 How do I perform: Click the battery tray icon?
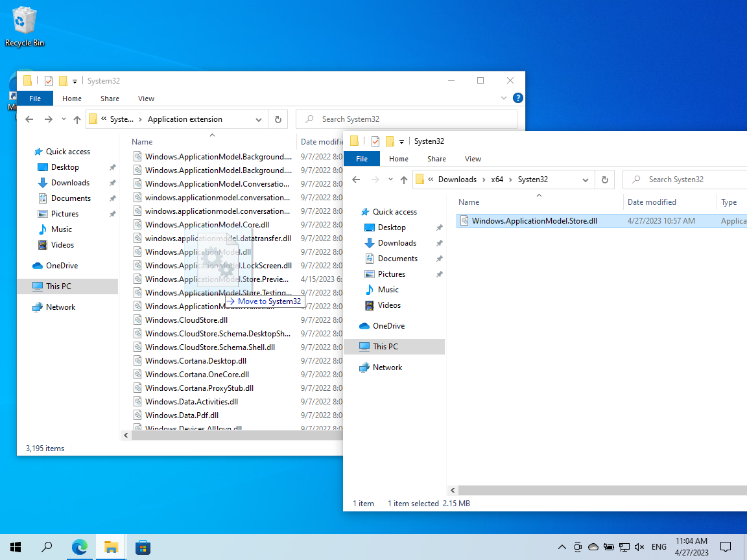click(x=608, y=547)
